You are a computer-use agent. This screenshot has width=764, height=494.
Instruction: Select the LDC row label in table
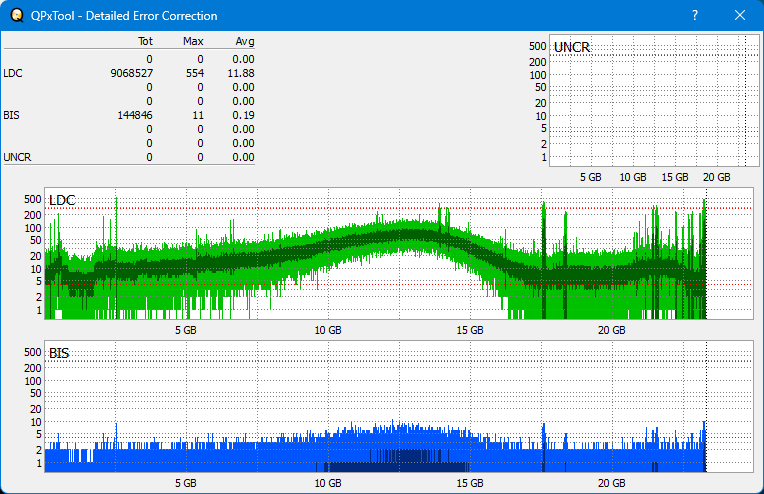point(13,73)
